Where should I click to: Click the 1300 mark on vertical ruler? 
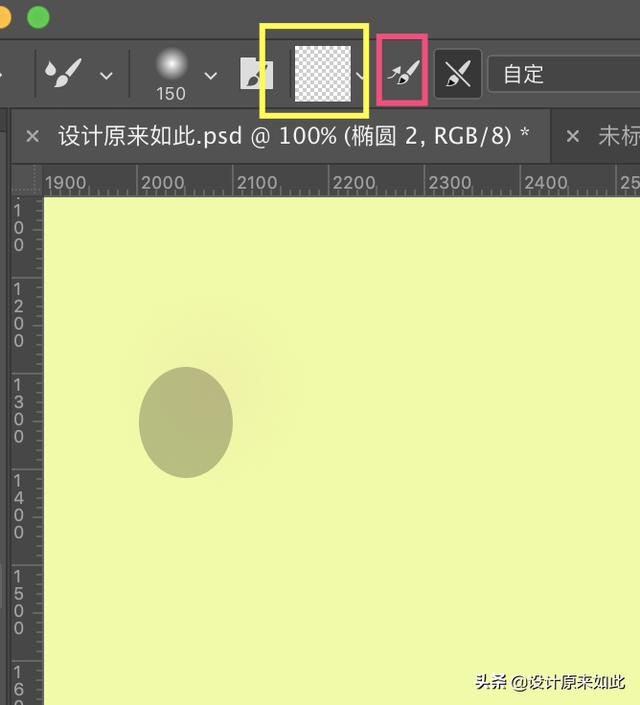tap(18, 411)
